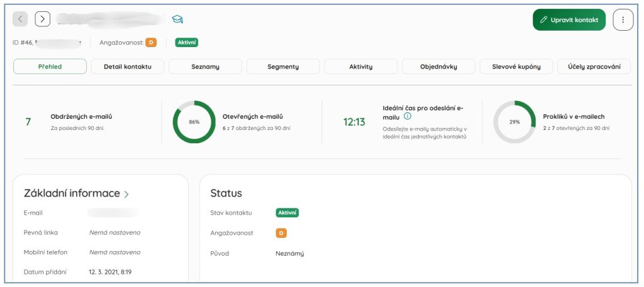Screen dimensions: 644x287
Task: Click orange D badge in Status panel
Action: pyautogui.click(x=280, y=233)
